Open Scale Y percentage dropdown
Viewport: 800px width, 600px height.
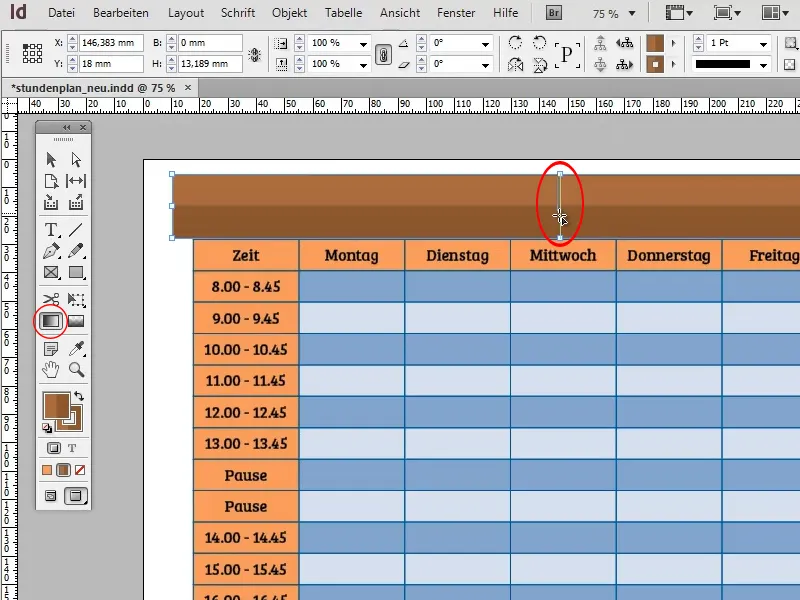click(363, 65)
